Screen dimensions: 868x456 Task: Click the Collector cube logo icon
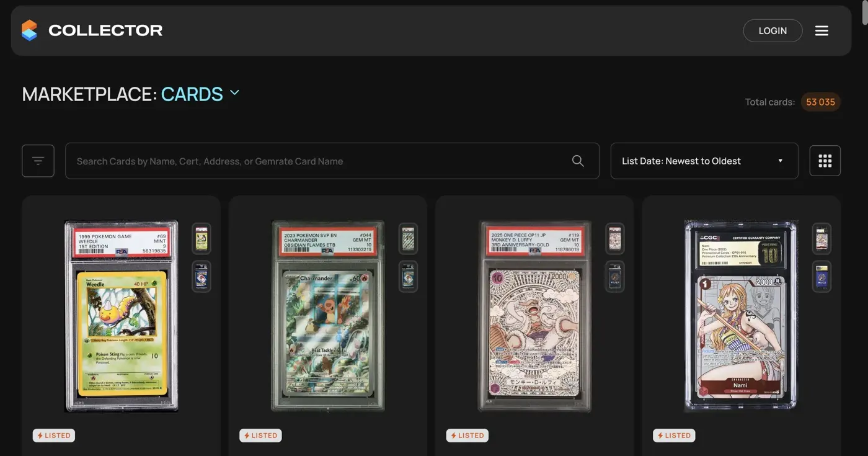tap(29, 30)
